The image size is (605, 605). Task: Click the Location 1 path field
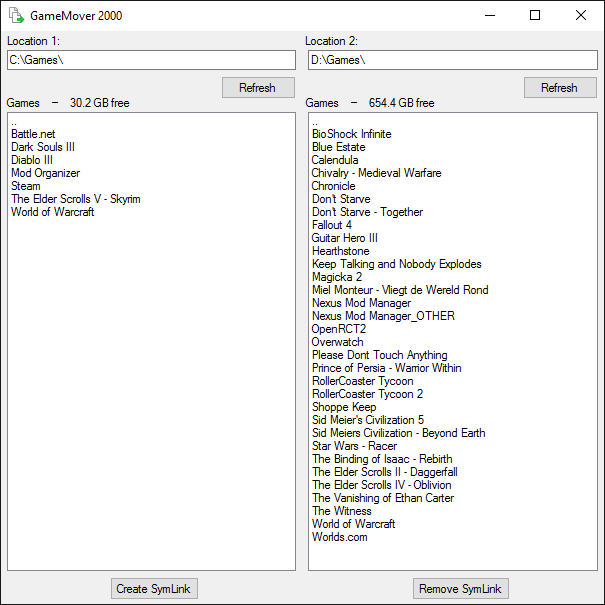151,60
